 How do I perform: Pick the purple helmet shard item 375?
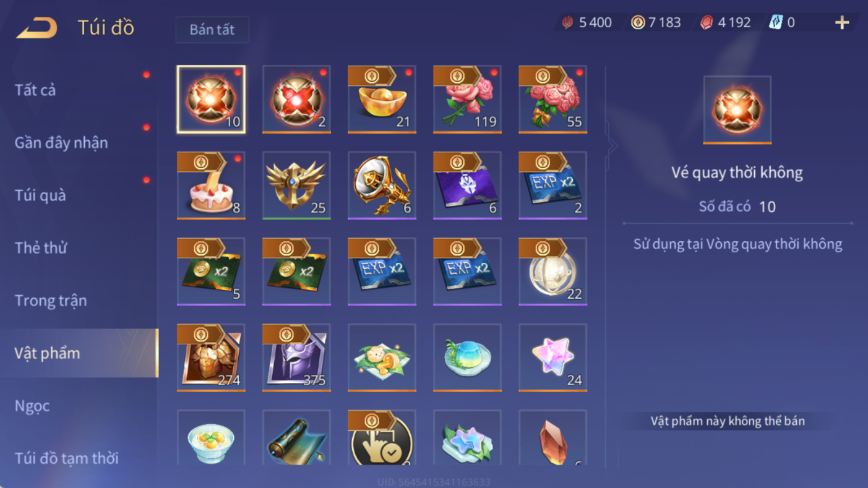pyautogui.click(x=296, y=357)
